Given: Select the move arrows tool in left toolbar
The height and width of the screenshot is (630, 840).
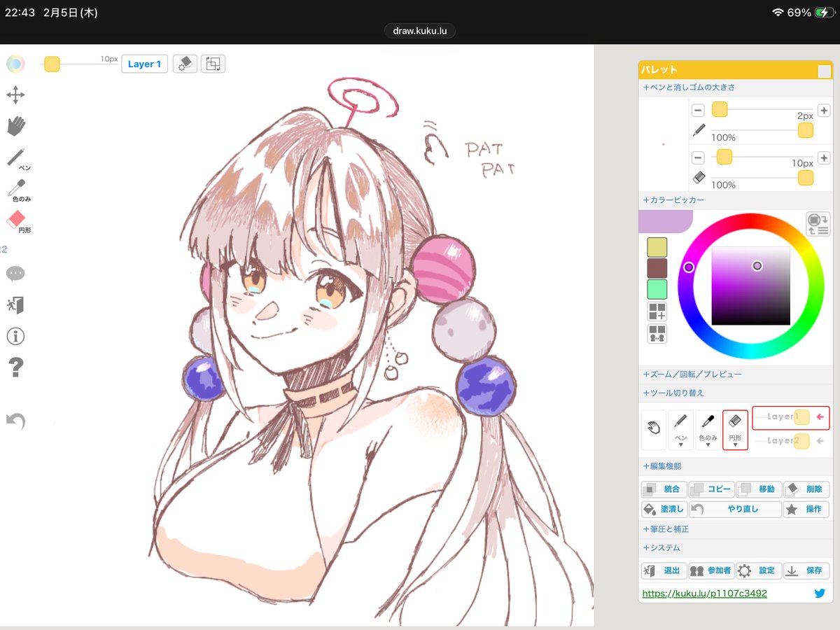Looking at the screenshot, I should point(15,95).
